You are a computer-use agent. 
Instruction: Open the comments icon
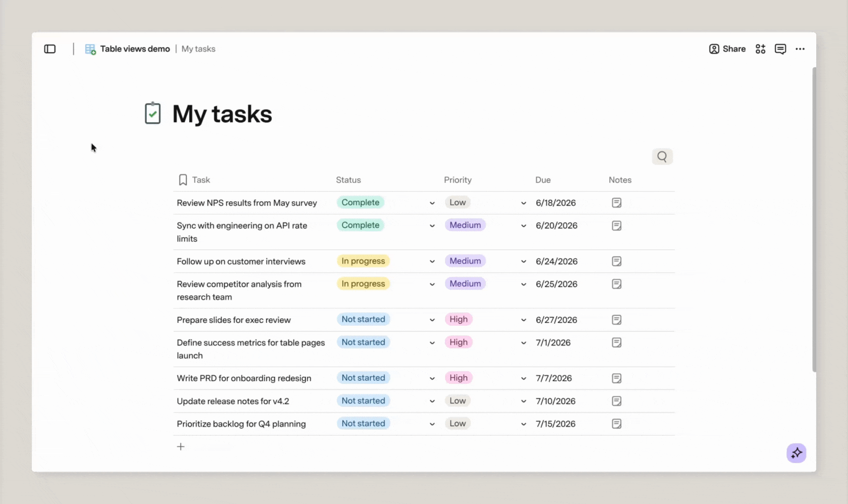780,49
